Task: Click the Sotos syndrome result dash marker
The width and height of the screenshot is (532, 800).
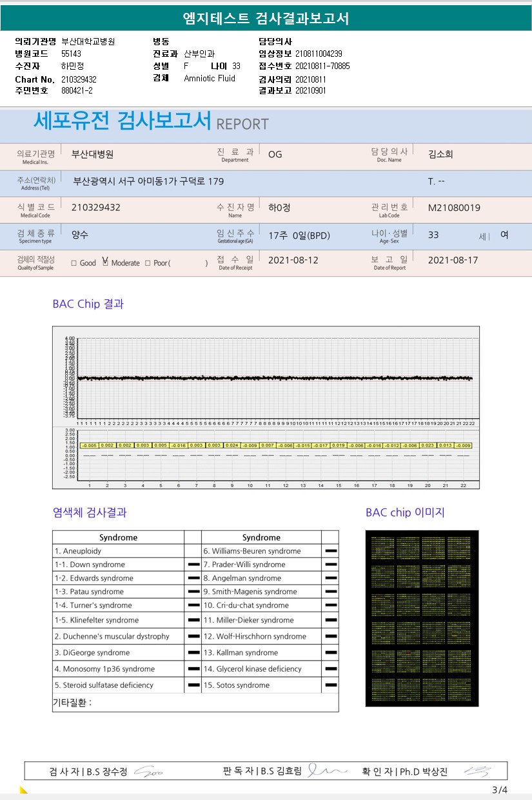Action: pos(331,685)
